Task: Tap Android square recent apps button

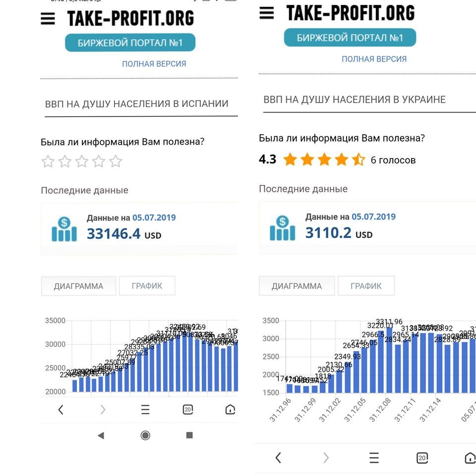Action: tap(189, 435)
